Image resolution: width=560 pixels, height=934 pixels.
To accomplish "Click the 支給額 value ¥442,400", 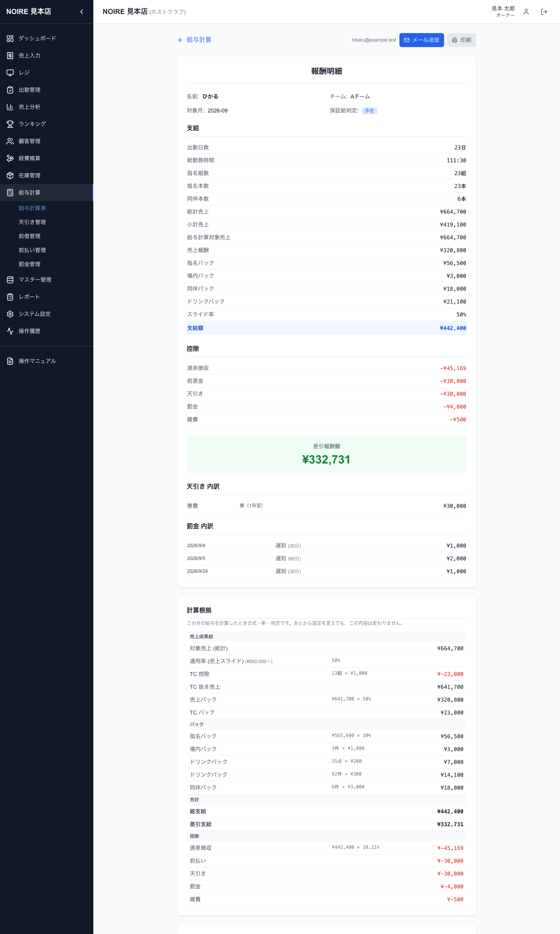I will coord(453,328).
